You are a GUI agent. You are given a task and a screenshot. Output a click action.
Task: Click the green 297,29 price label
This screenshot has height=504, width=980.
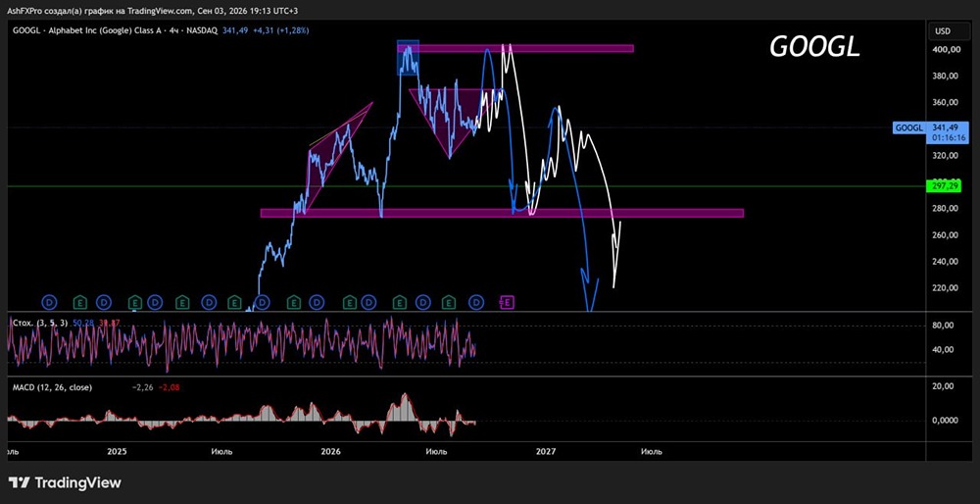[946, 186]
